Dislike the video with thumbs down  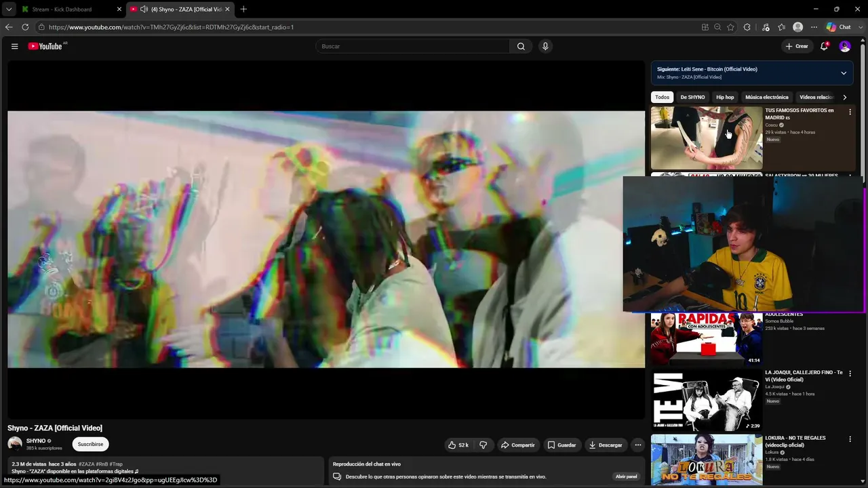tap(484, 445)
